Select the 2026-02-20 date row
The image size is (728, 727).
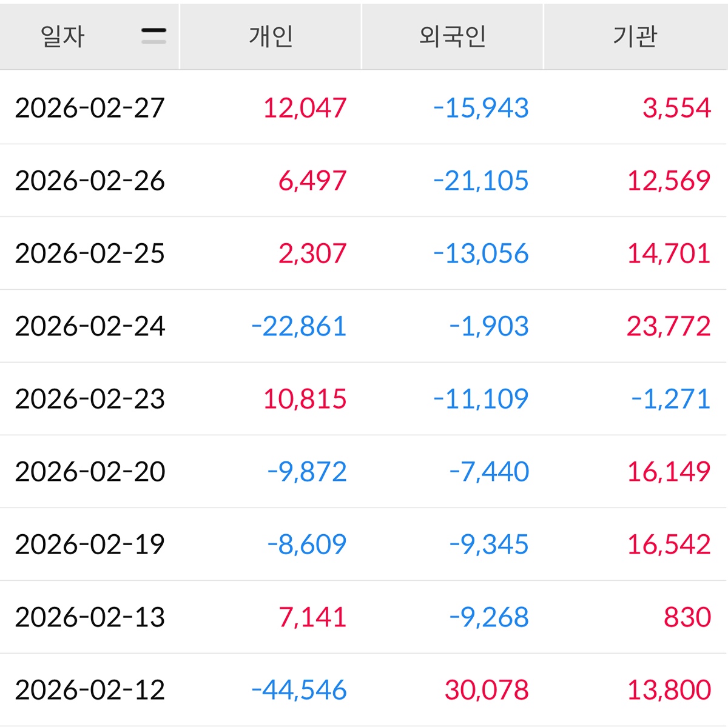click(x=364, y=472)
